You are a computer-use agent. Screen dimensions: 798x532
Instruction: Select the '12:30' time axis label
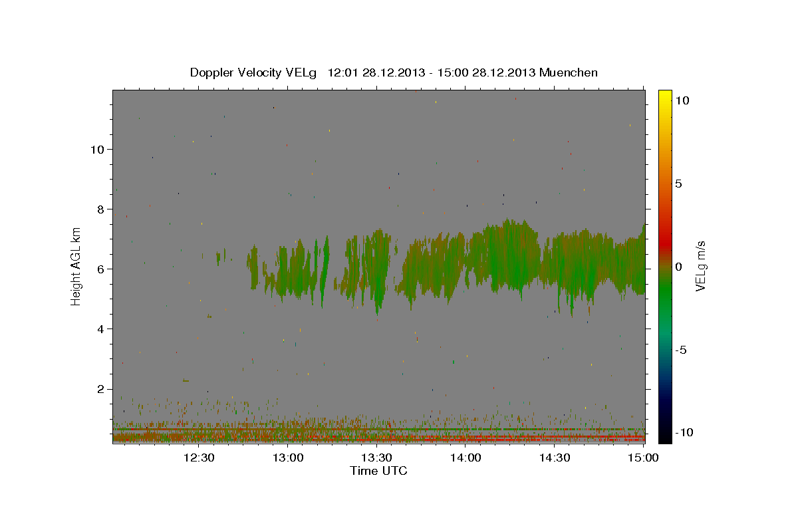[x=199, y=458]
